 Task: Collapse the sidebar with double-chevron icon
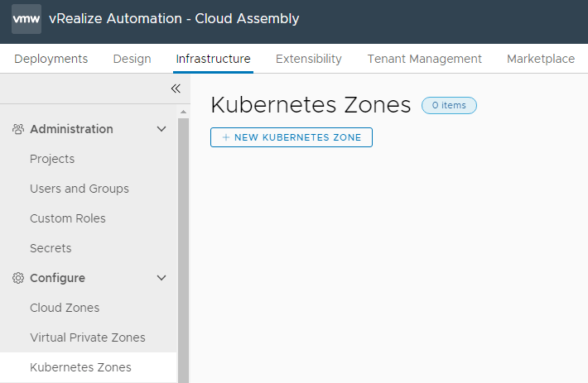pos(176,89)
